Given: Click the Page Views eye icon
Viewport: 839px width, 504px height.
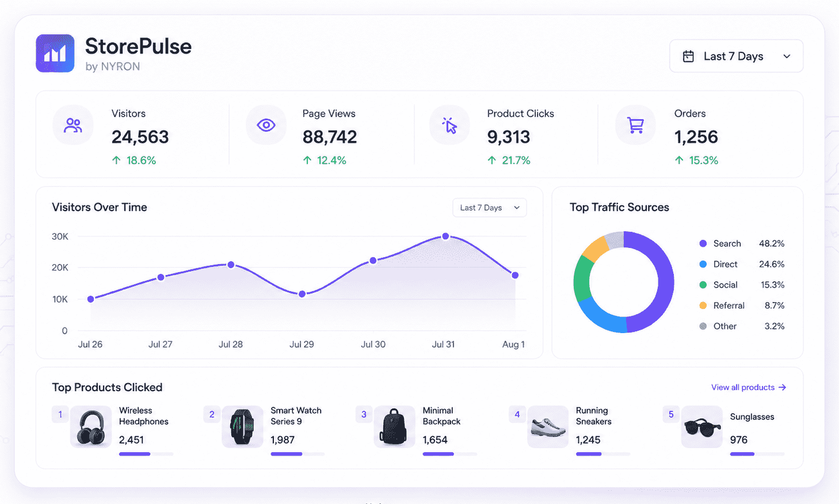Looking at the screenshot, I should pyautogui.click(x=266, y=125).
